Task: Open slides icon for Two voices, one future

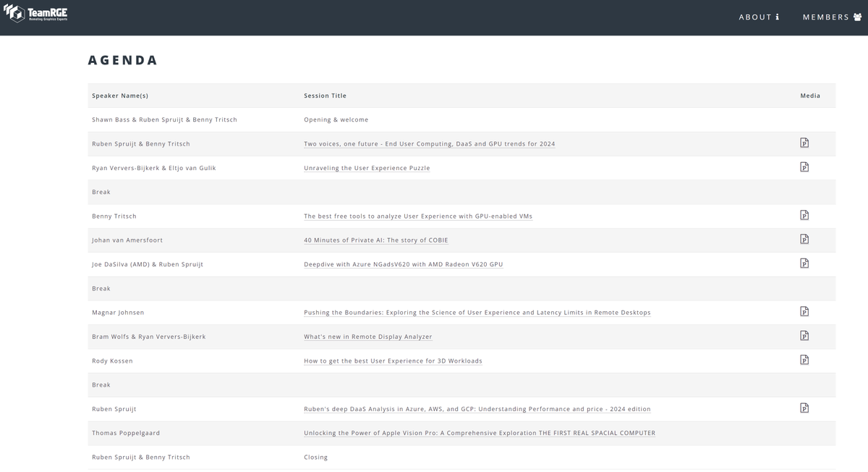Action: (x=804, y=143)
